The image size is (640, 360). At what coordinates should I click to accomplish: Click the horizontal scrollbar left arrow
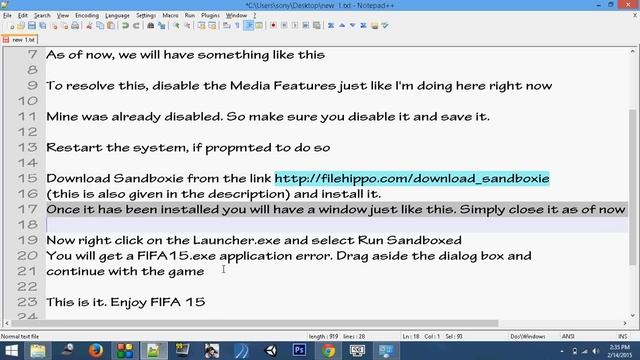(x=7, y=323)
